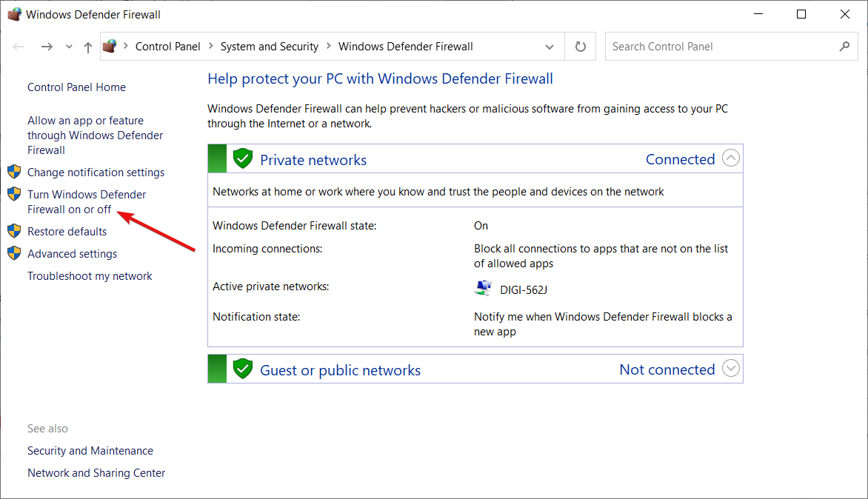Viewport: 868px width, 499px height.
Task: Open Control Panel Home link
Action: pos(76,87)
